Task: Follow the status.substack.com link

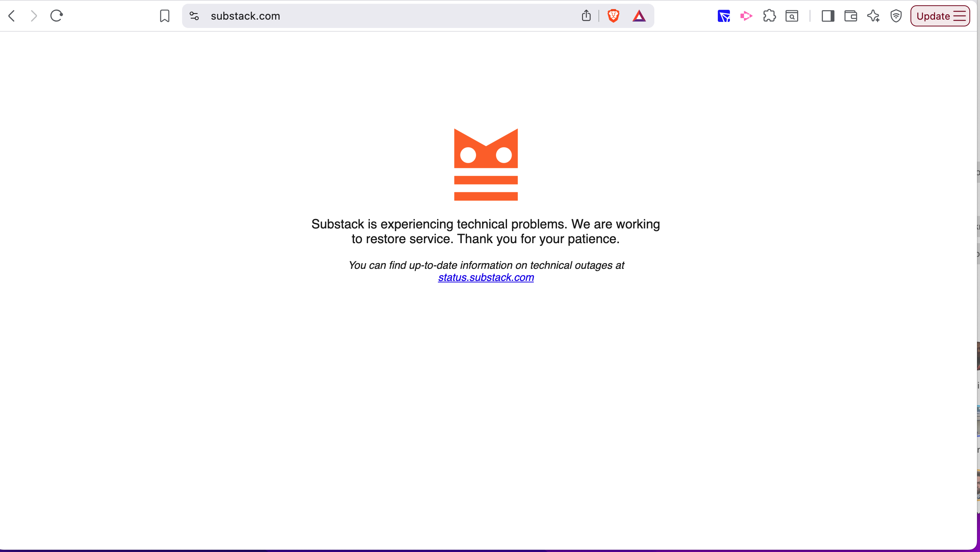Action: click(x=486, y=278)
